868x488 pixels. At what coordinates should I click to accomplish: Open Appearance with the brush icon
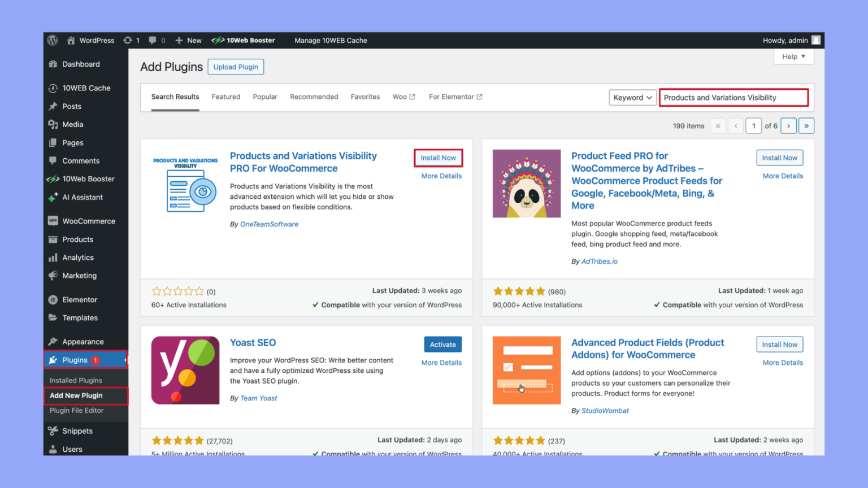[x=53, y=341]
